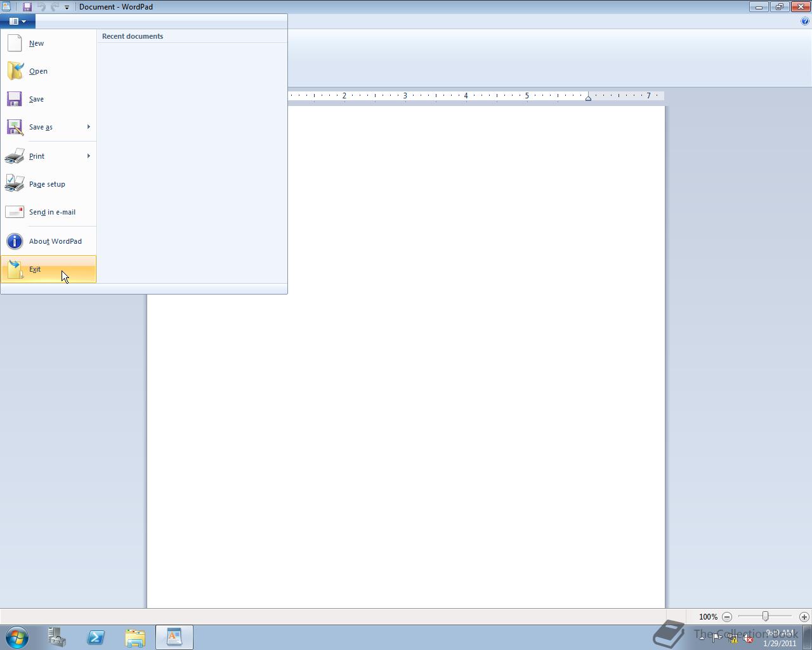This screenshot has height=650, width=812.
Task: Collapse the WordPad application menu button
Action: pos(18,21)
